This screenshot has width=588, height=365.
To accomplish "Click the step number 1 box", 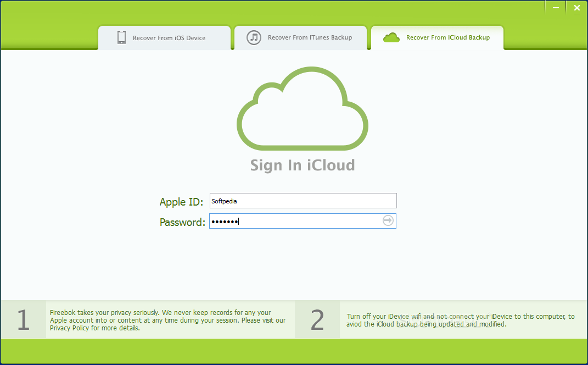I will [24, 319].
